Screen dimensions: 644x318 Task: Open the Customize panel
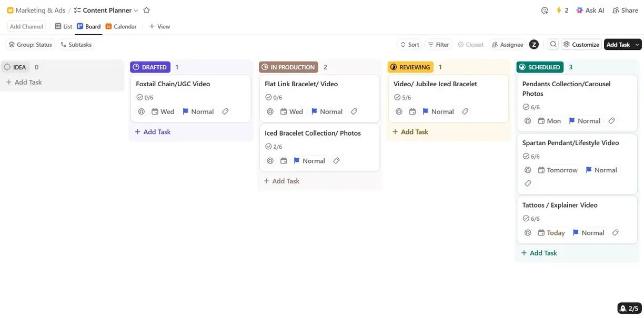tap(581, 45)
